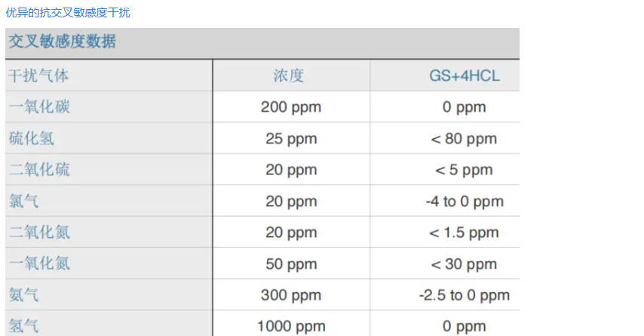Viewport: 644px width, 336px height.
Task: Click the 25 ppm concentration cell
Action: pyautogui.click(x=291, y=139)
